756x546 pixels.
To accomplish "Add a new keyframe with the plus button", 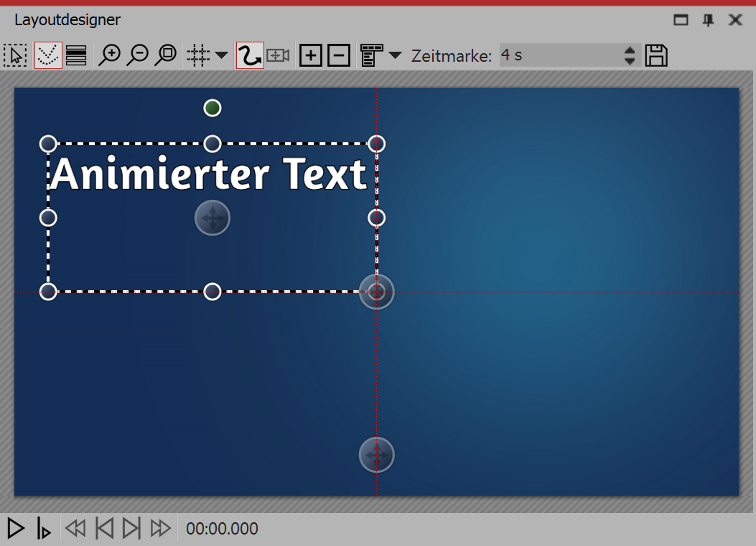I will pos(311,55).
